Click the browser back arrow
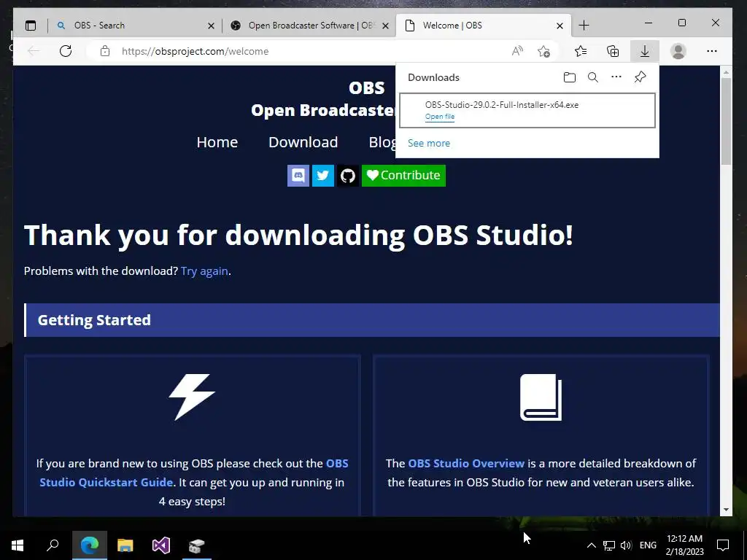This screenshot has width=747, height=560. [x=34, y=51]
